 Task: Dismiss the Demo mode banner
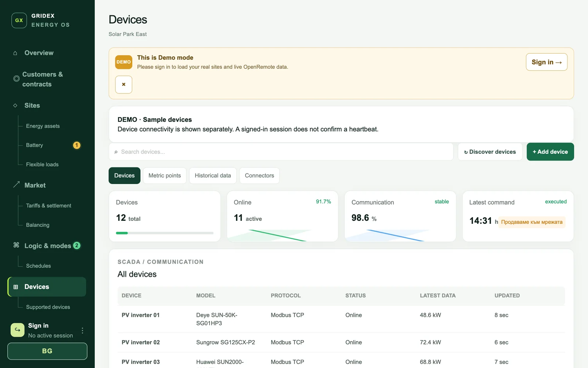click(123, 85)
